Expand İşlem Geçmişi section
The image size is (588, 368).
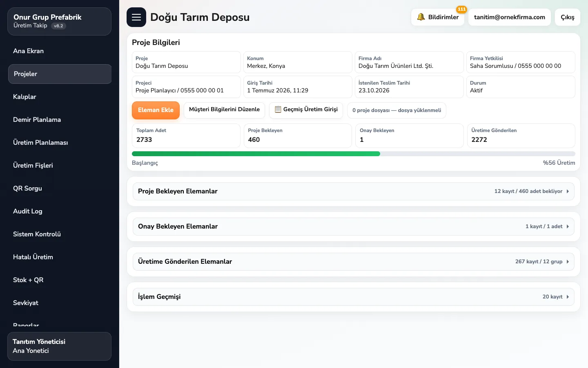354,297
